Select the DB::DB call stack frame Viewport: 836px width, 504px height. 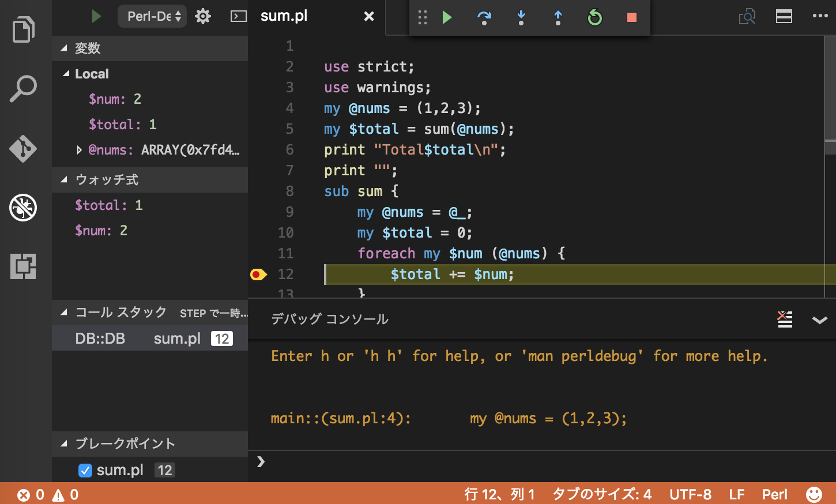click(150, 338)
